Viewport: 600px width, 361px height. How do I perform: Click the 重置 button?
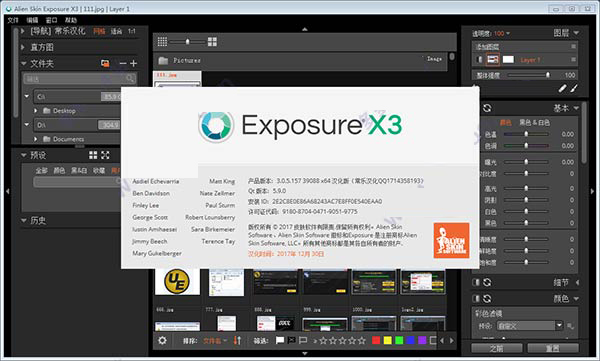point(553,348)
